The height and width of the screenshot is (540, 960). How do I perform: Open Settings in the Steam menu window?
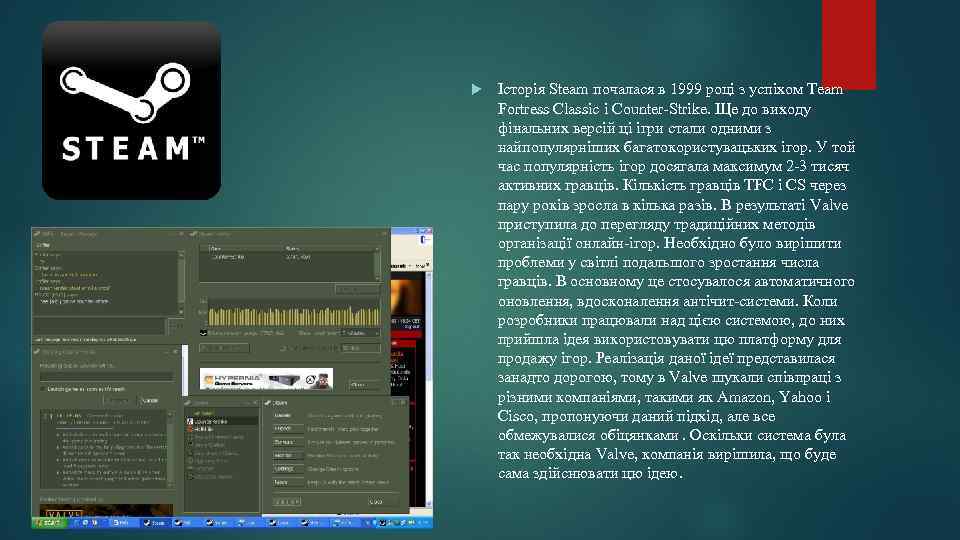click(x=288, y=468)
